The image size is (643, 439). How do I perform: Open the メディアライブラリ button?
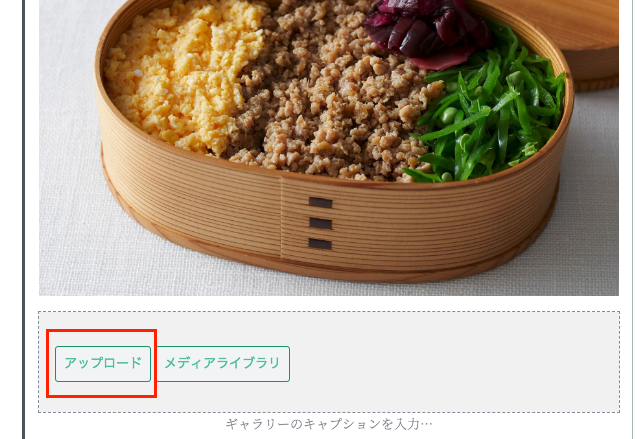click(x=223, y=364)
